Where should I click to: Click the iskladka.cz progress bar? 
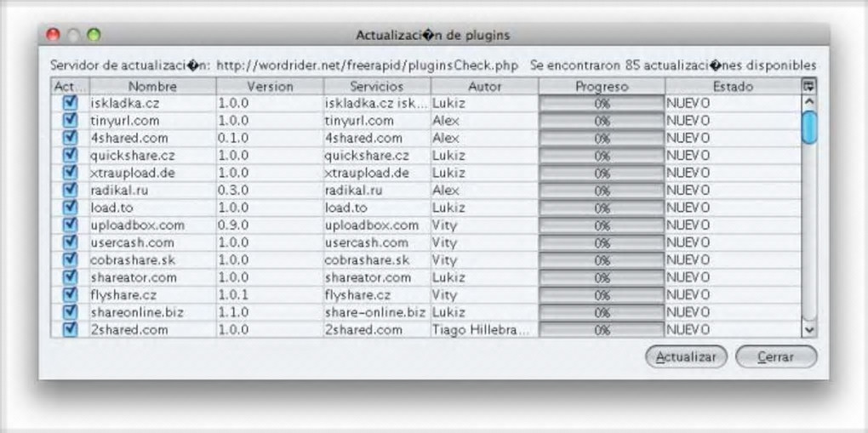(x=602, y=103)
